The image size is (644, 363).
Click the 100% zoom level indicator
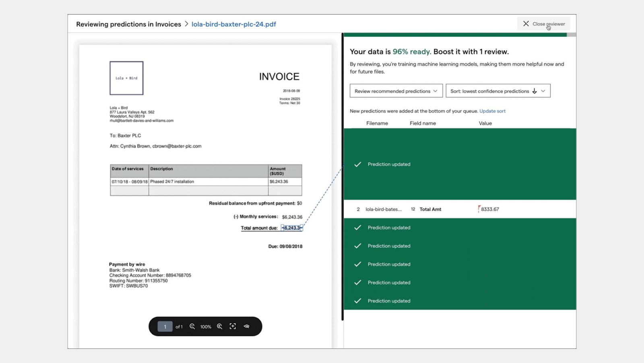[206, 327]
